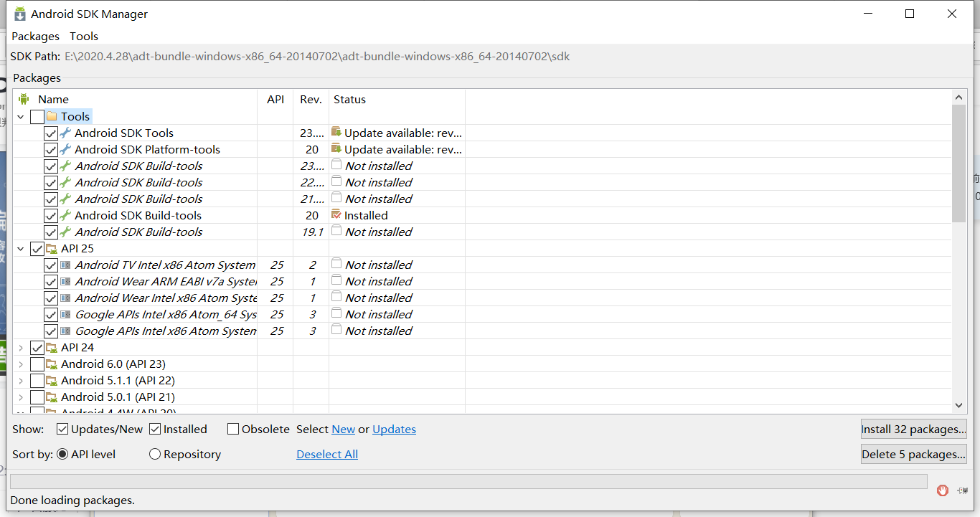Click the Status column header

tap(397, 99)
